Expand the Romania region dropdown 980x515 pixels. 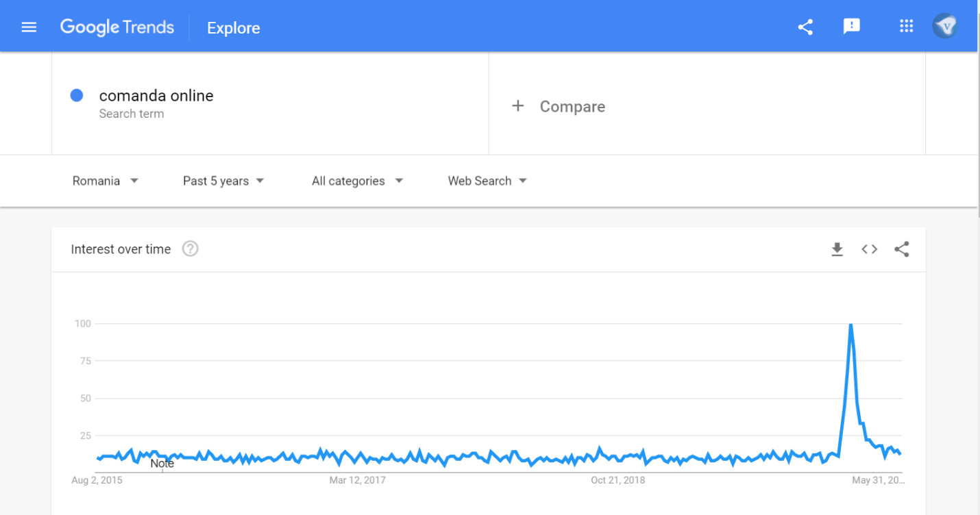point(106,181)
